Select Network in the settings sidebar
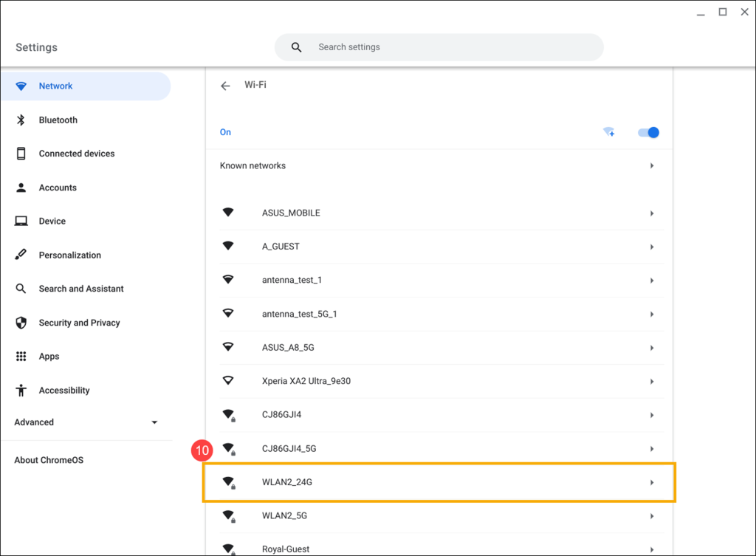The height and width of the screenshot is (556, 756). coord(86,86)
